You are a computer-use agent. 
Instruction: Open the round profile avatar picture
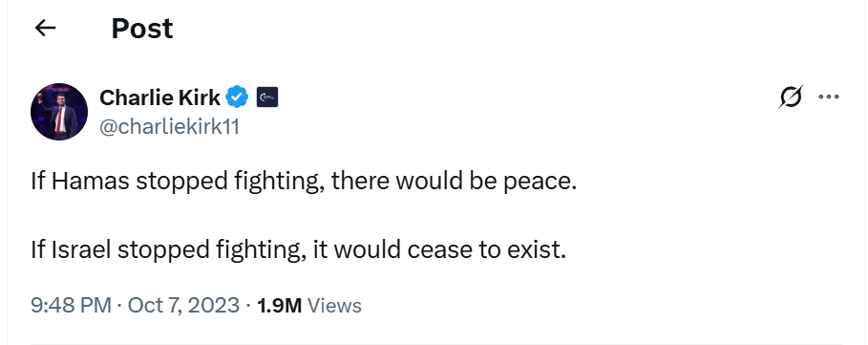coord(58,111)
